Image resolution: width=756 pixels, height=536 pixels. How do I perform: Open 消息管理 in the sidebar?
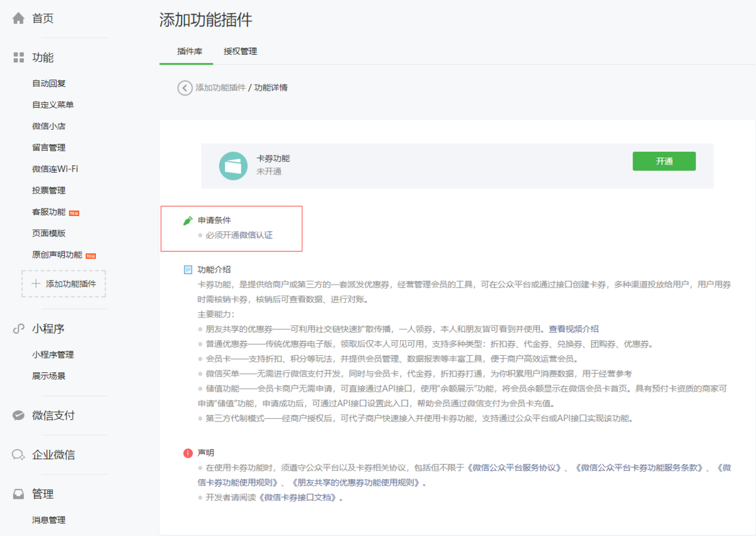tap(49, 520)
